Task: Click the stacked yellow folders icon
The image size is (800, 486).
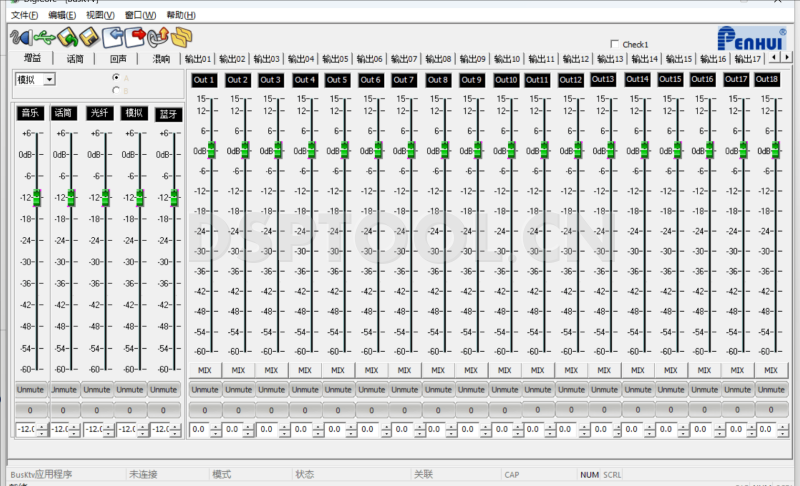Action: (181, 37)
